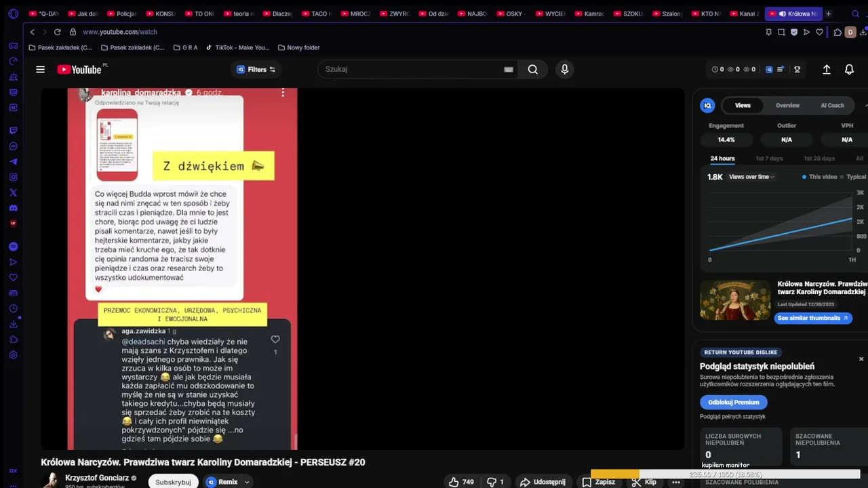Open YouTube guide hamburger menu
Viewport: 868px width, 488px height.
click(x=40, y=69)
